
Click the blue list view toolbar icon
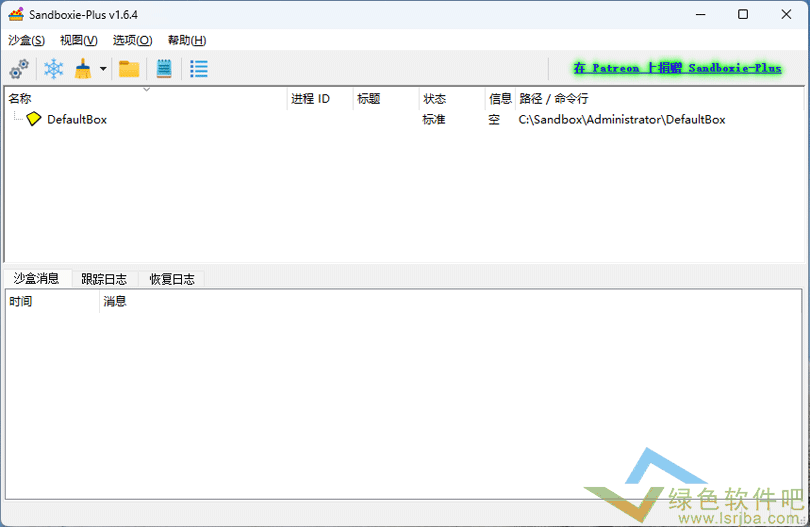coord(199,69)
